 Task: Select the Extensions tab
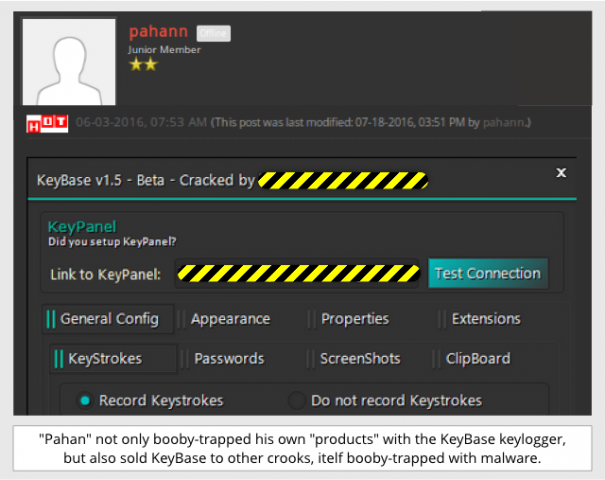[486, 319]
